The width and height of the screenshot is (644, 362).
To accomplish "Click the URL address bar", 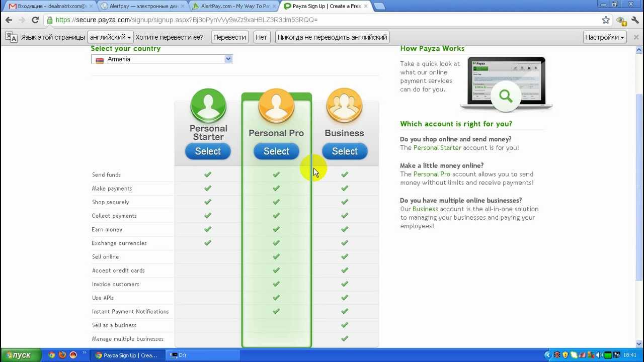I will 322,20.
